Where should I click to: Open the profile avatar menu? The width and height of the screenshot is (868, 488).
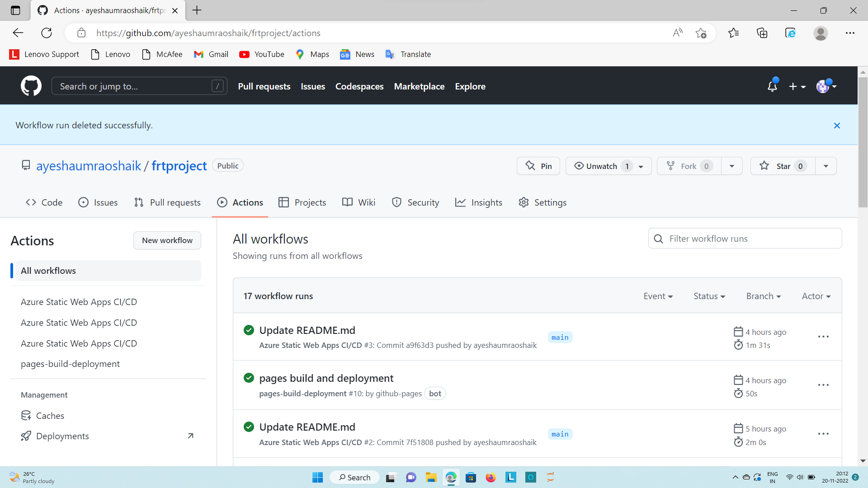(x=823, y=86)
